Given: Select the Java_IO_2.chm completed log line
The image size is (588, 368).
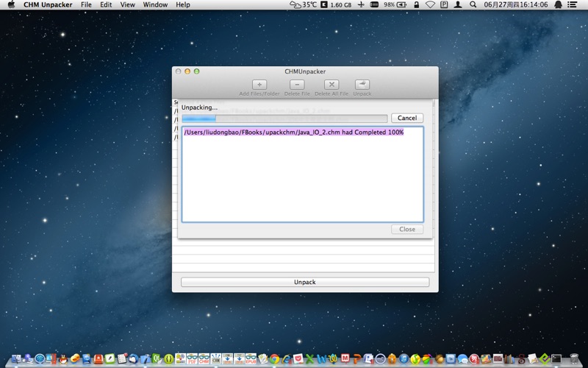Looking at the screenshot, I should coord(293,132).
